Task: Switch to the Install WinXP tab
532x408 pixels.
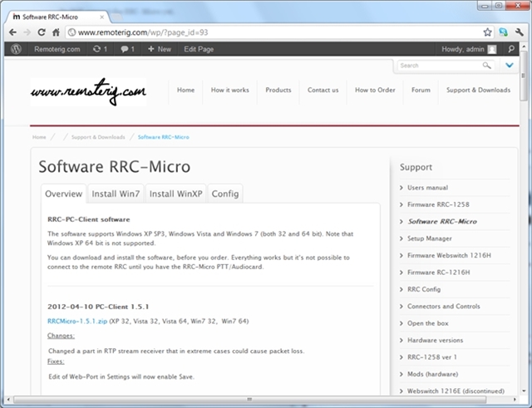Action: click(175, 194)
